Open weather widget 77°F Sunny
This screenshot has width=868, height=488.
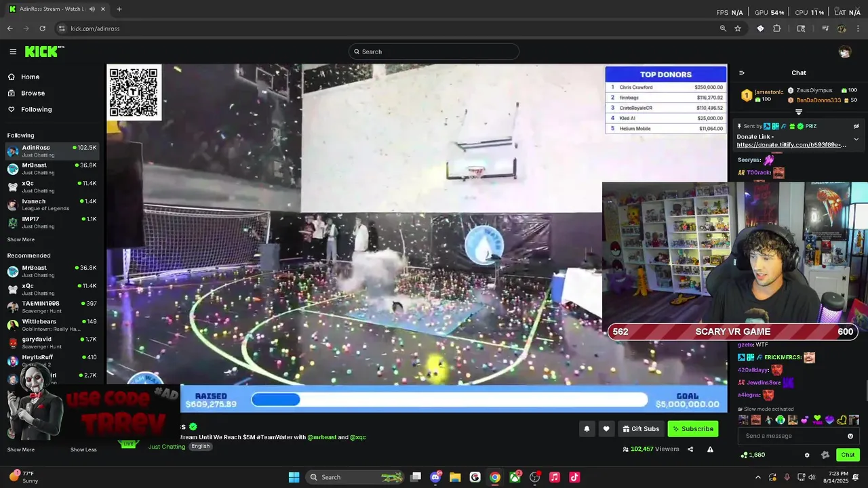click(x=24, y=477)
